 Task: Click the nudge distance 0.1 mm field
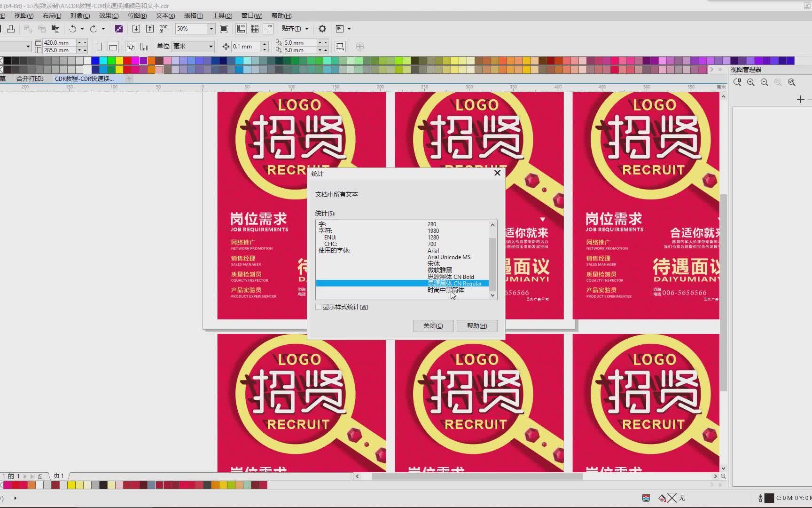tap(246, 47)
